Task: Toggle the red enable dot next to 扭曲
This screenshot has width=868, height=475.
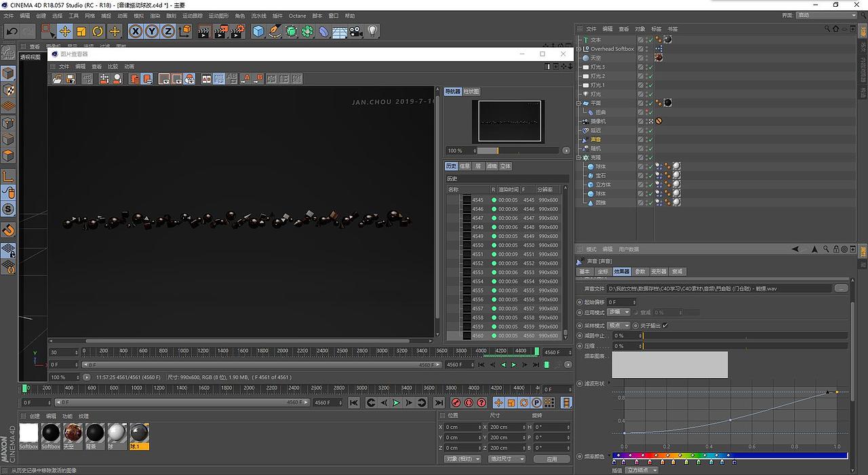Action: 648,111
